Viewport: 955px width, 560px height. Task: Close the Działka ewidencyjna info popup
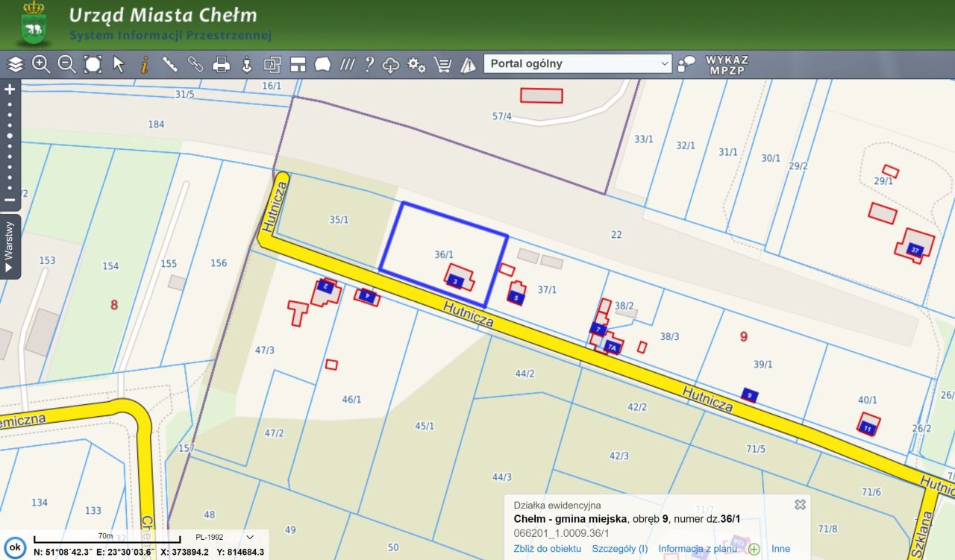pyautogui.click(x=800, y=505)
